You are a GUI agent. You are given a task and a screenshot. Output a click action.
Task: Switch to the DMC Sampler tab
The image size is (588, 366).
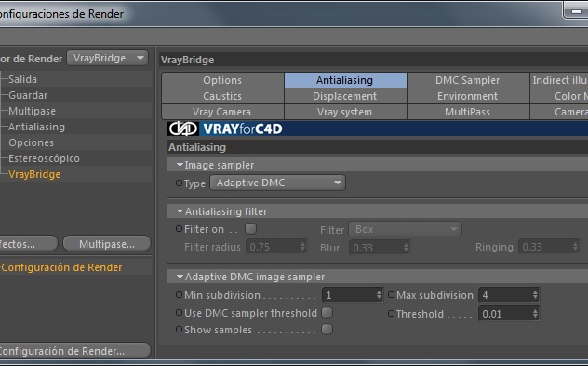[468, 80]
